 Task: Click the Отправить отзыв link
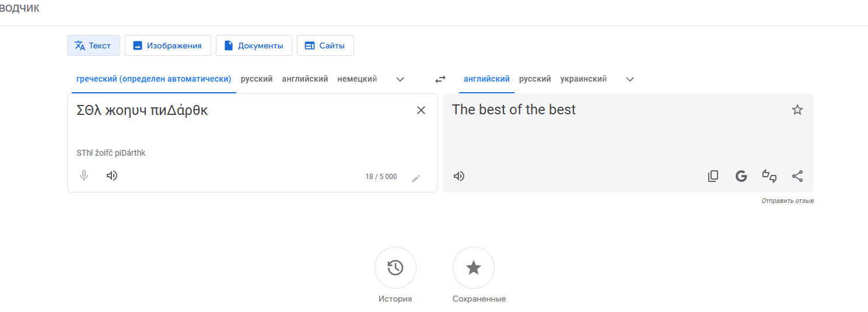tap(787, 201)
